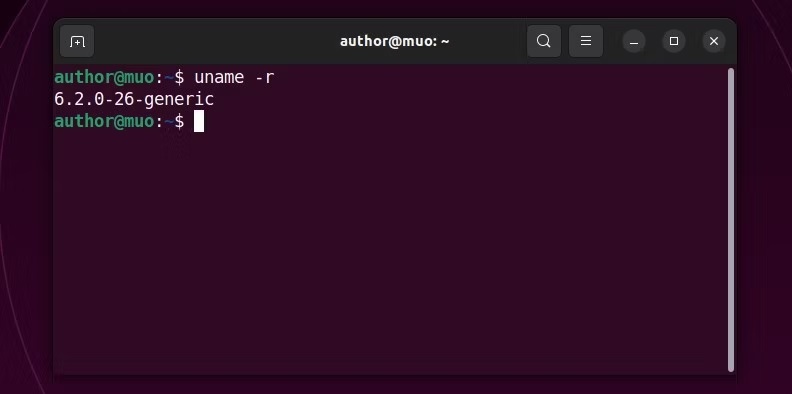
Task: Click the window title author@muo: ~
Action: (x=394, y=41)
